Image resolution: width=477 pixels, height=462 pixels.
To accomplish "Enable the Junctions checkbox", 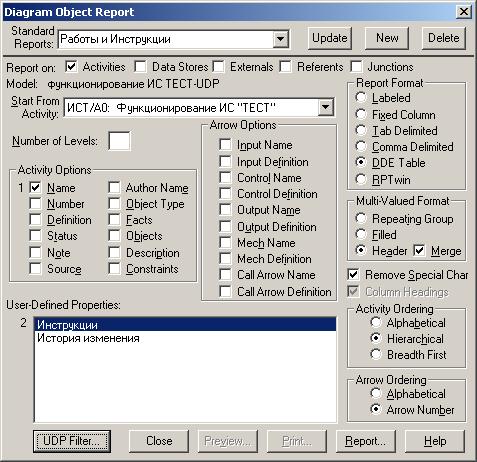I will 356,66.
